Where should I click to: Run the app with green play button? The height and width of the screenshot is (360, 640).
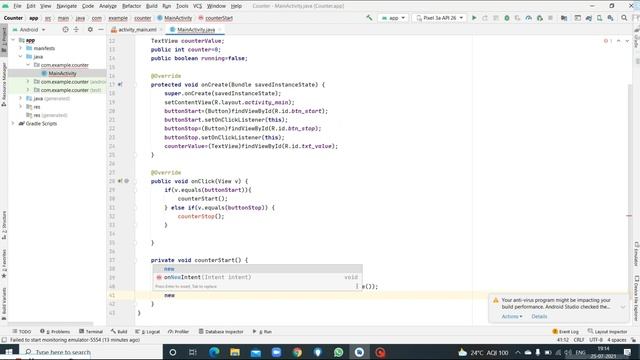474,18
